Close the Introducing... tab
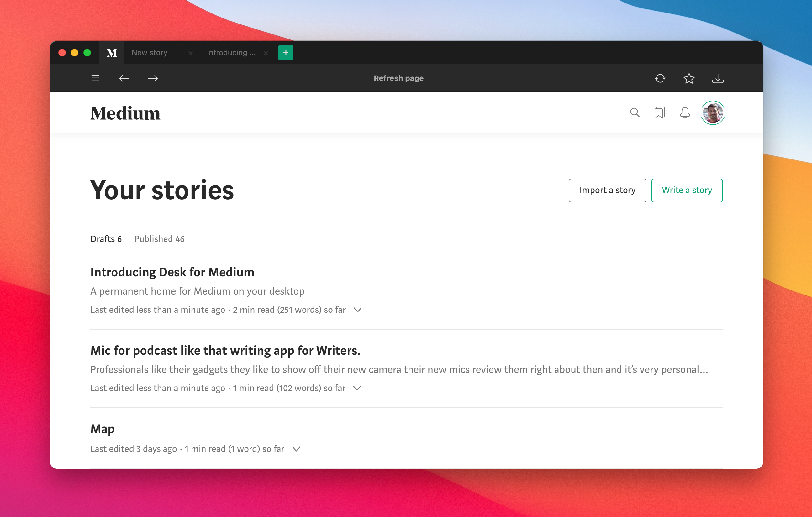The height and width of the screenshot is (517, 812). 266,53
